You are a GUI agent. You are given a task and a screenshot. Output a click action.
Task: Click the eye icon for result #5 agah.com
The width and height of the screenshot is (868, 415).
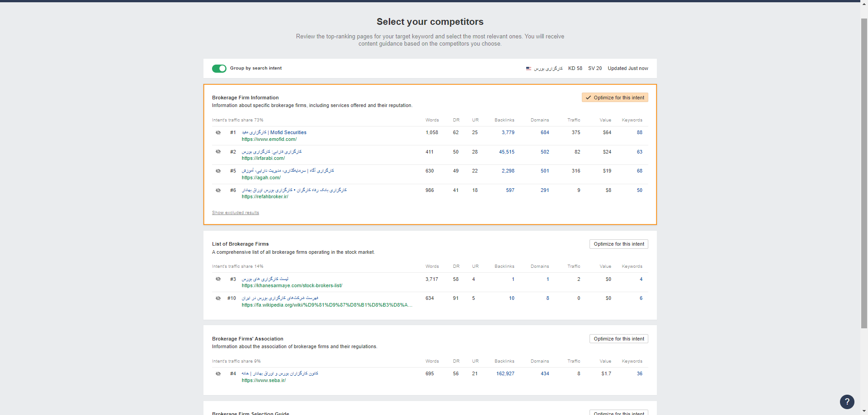[x=218, y=171]
